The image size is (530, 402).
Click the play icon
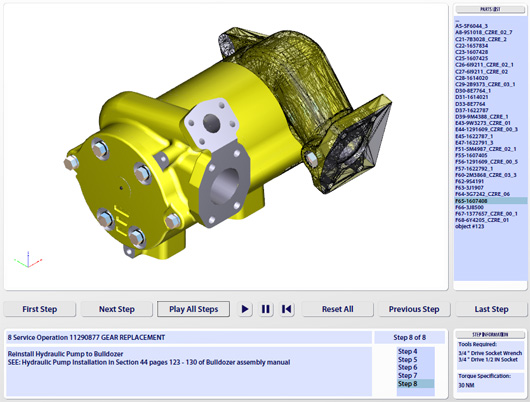point(245,309)
